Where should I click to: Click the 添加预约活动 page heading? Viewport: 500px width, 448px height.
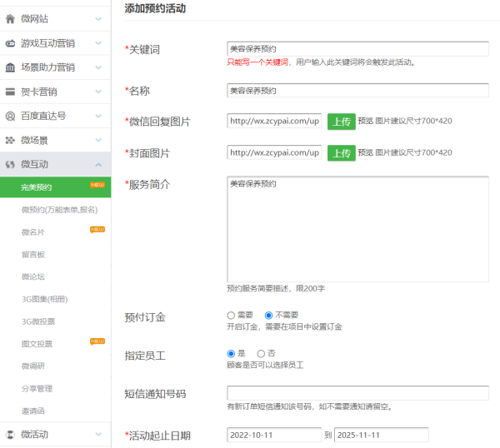tap(155, 8)
